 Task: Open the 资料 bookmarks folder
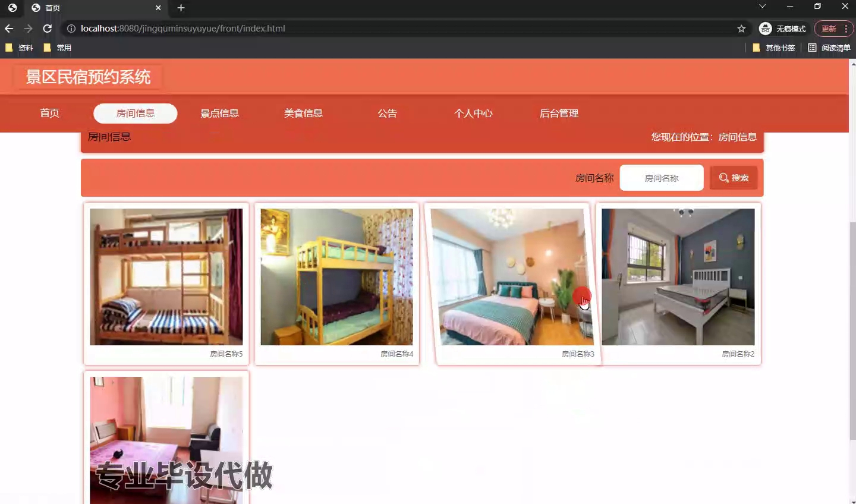coord(19,48)
